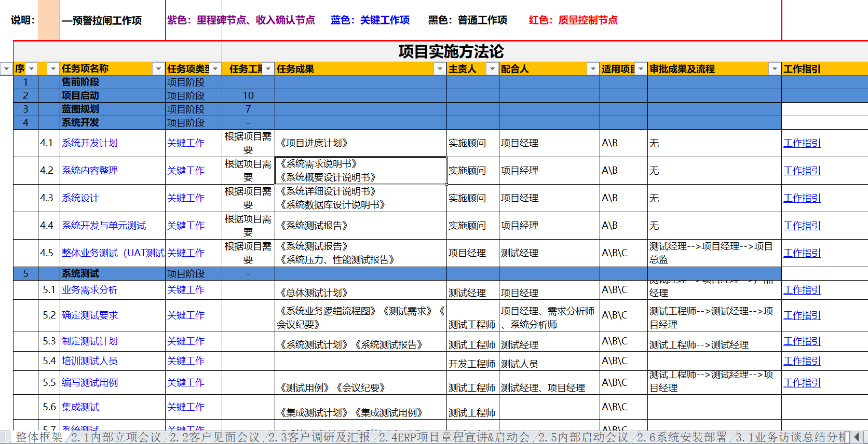Image resolution: width=868 pixels, height=444 pixels.
Task: Open the filter dropdown for 主责人 column
Action: (492, 69)
